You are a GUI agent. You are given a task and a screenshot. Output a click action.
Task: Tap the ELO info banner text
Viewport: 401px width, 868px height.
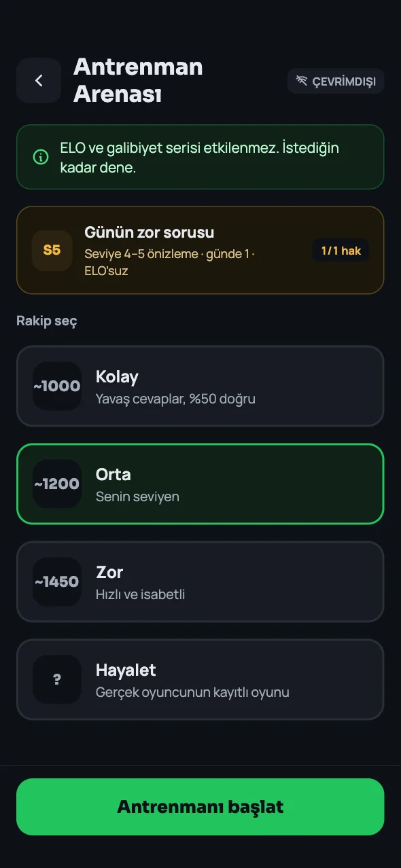click(200, 158)
